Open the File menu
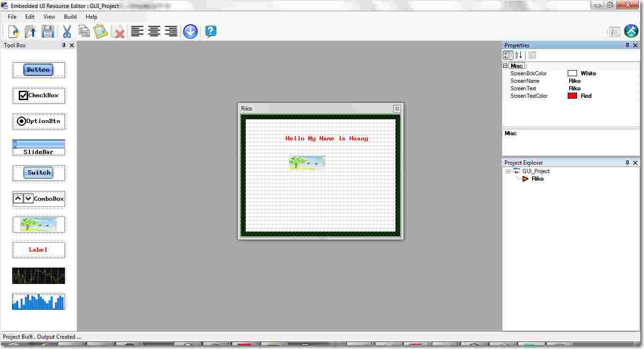 [x=12, y=17]
